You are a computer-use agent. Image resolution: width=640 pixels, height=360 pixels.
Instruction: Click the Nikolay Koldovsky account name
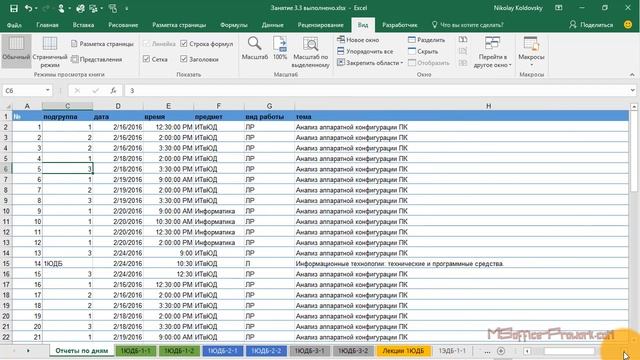(x=518, y=8)
